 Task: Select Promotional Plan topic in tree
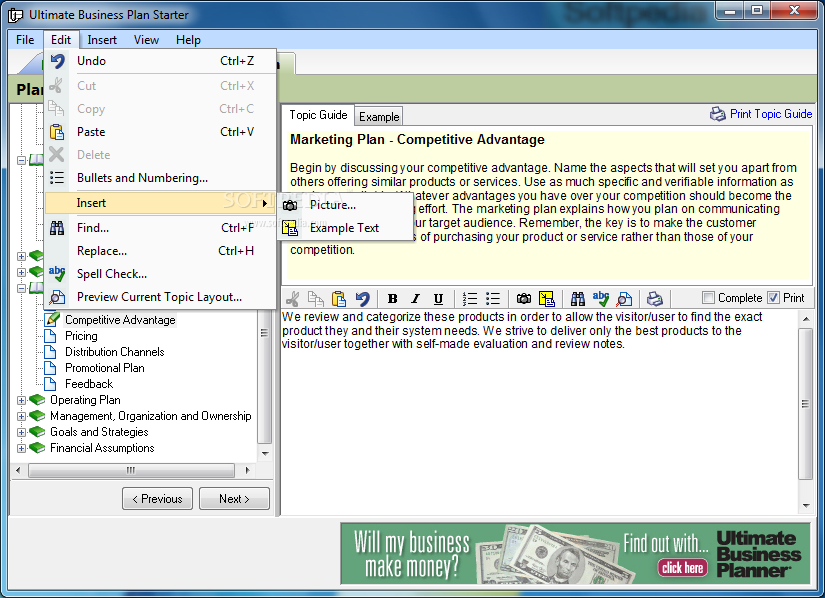105,368
